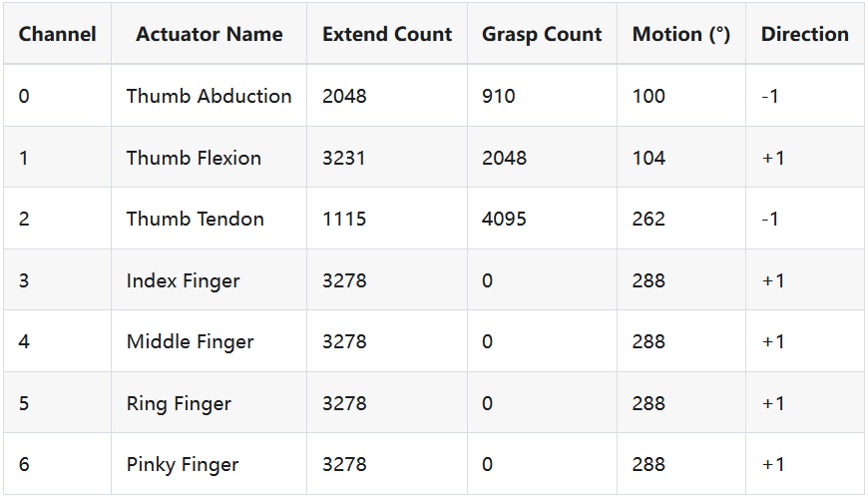
Task: Select the Thumb Flexion cell
Action: 194,158
